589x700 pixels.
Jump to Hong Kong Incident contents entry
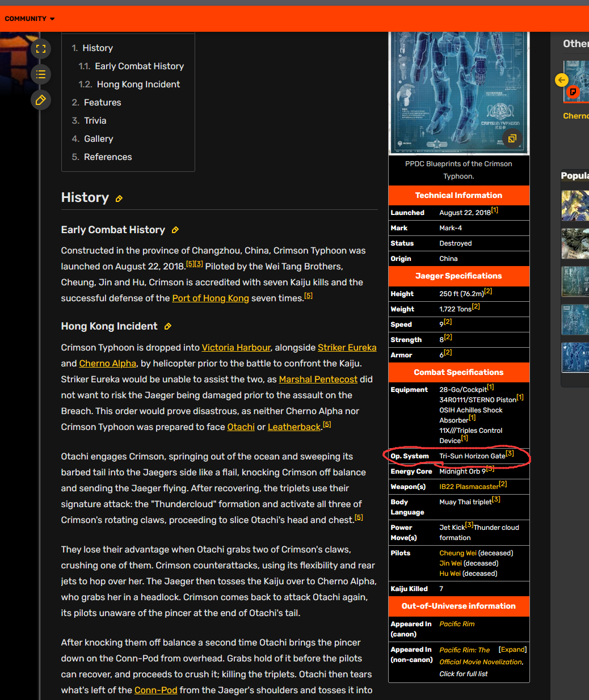tap(138, 85)
